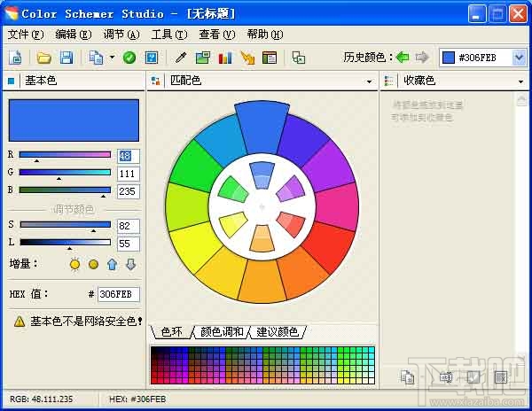Click the R value field showing 48

[x=129, y=156]
